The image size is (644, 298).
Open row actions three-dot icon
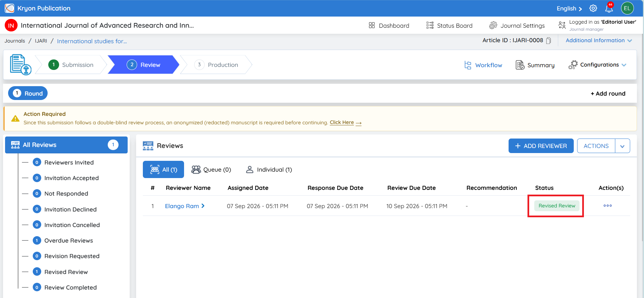click(608, 205)
